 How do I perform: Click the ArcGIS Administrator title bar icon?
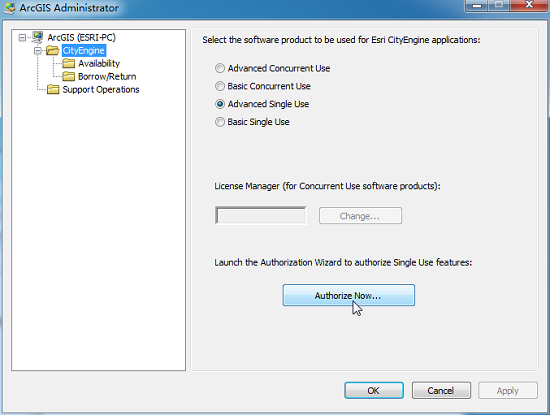9,8
